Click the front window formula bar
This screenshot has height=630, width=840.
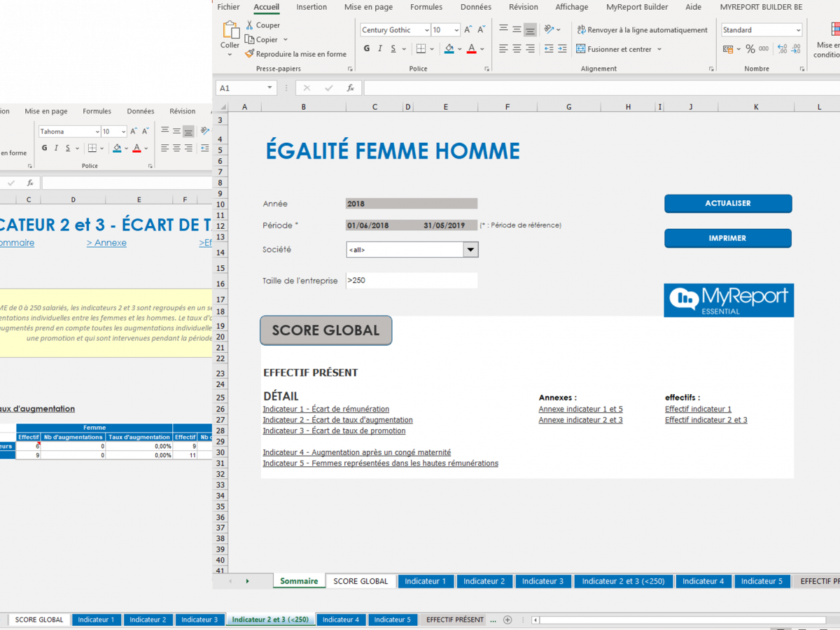pos(601,88)
